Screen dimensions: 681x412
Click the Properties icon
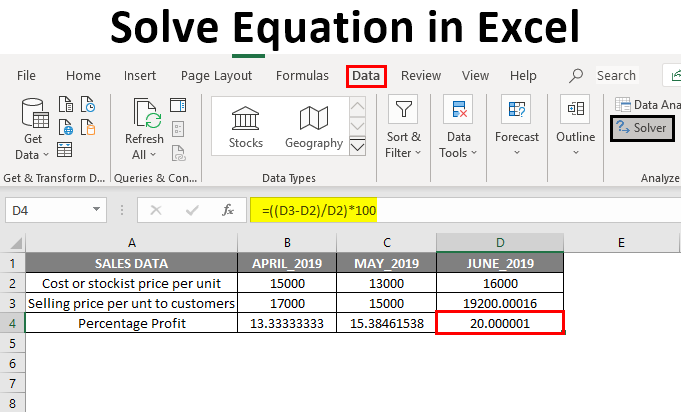point(178,129)
